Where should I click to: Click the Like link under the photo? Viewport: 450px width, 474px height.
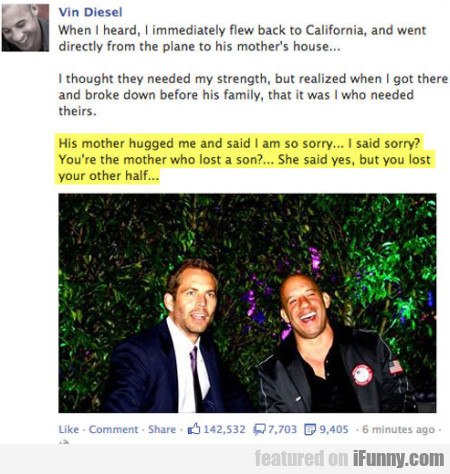pos(69,429)
